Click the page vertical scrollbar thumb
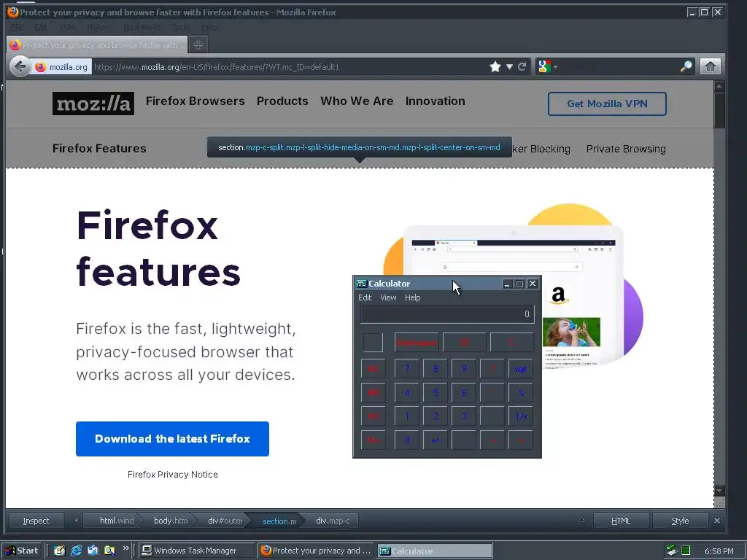747x560 pixels. coord(719,110)
